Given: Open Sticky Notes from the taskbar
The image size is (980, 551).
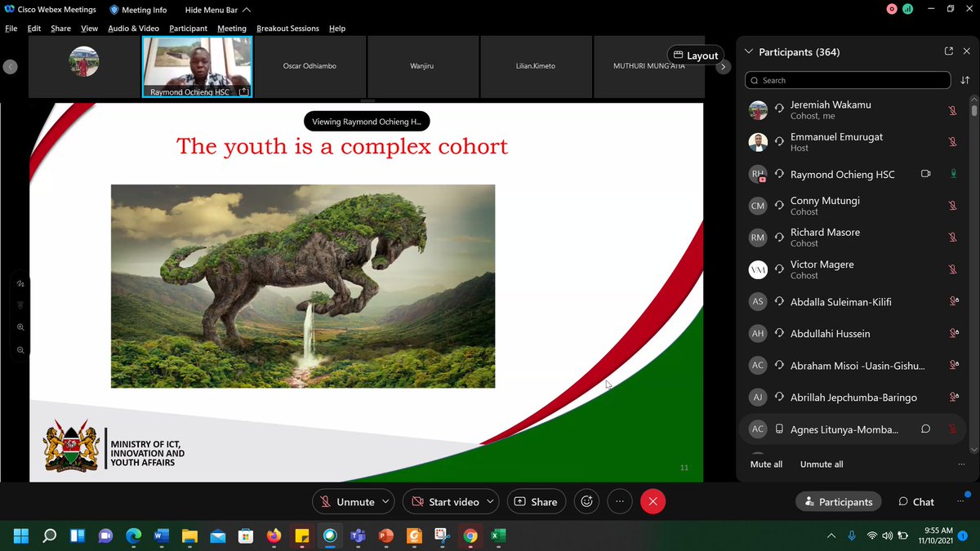Looking at the screenshot, I should click(301, 535).
